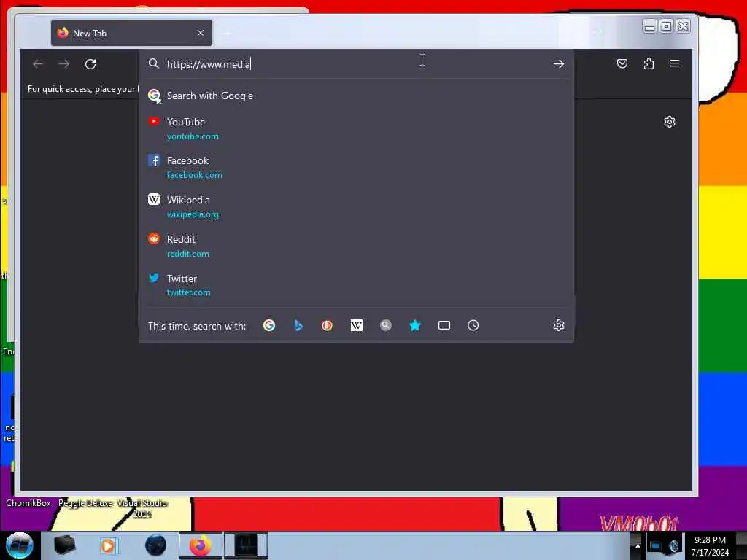Choose the Wikipedia suggestion
This screenshot has height=560, width=747.
pyautogui.click(x=356, y=206)
